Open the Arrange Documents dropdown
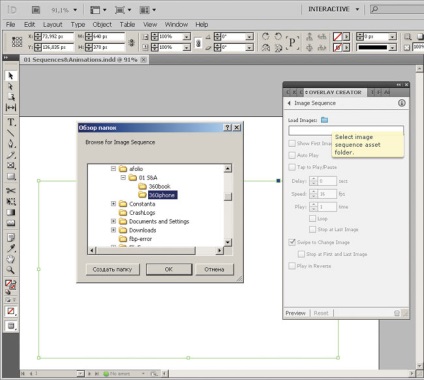 pyautogui.click(x=148, y=10)
